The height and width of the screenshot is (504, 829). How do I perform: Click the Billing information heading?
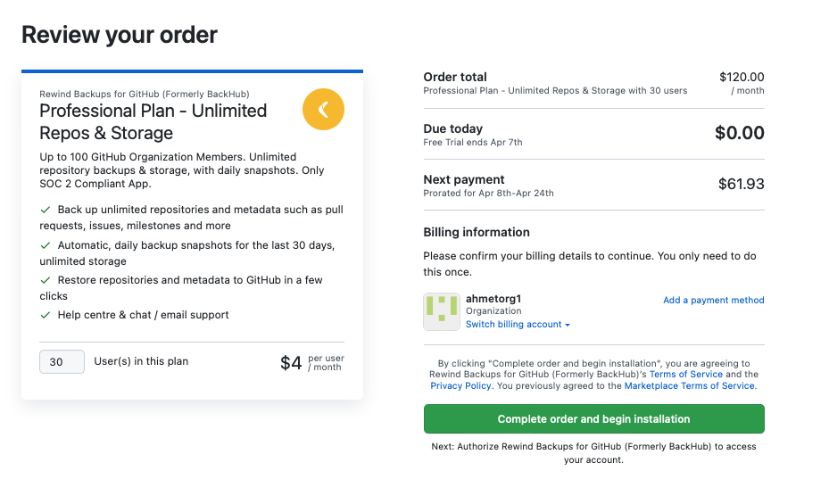click(x=477, y=232)
